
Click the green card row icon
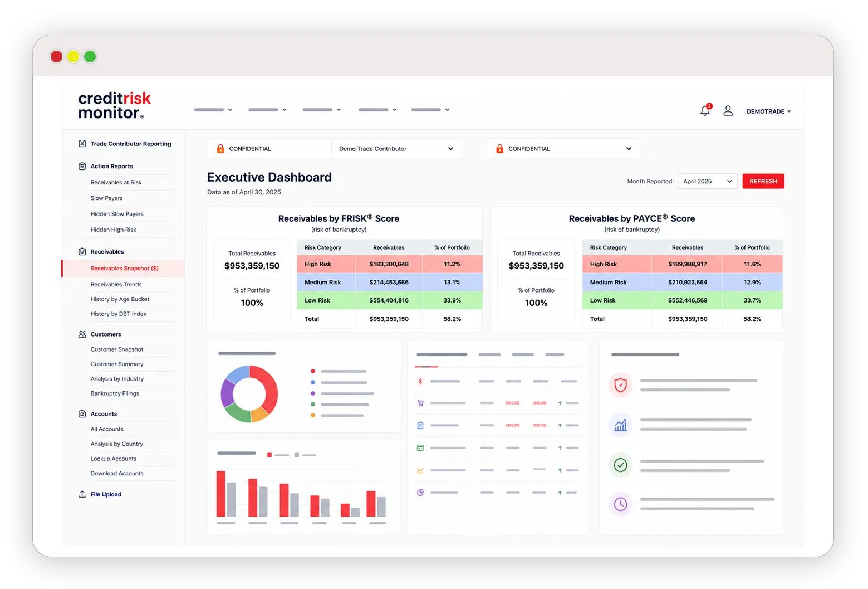[x=420, y=448]
